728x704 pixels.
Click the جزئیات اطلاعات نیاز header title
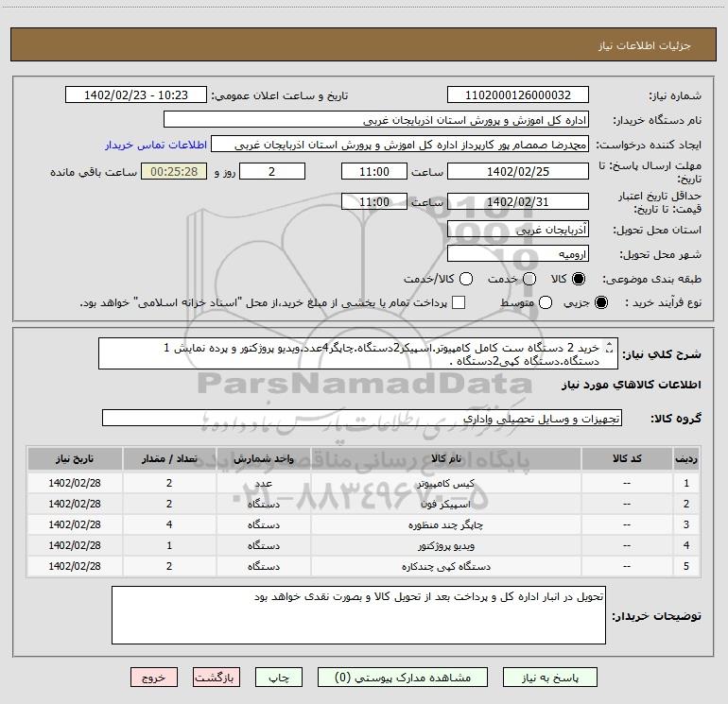(644, 45)
